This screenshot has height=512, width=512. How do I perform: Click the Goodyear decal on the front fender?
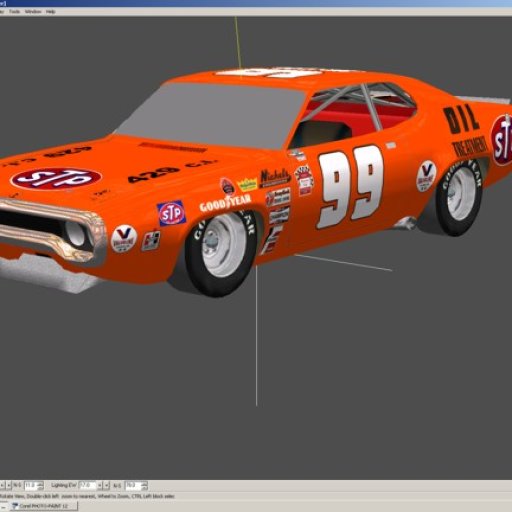(x=225, y=203)
